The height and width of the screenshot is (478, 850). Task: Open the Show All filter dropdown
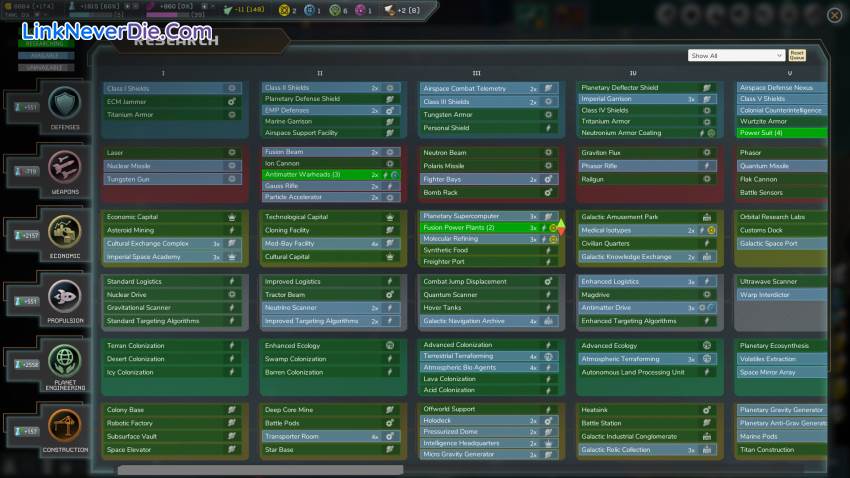click(x=736, y=56)
